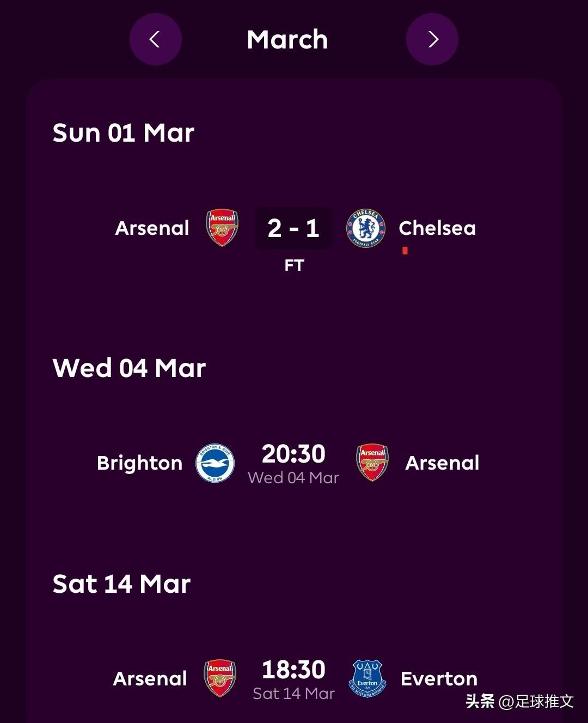Click the Sat 14 Mar date heading

point(121,584)
